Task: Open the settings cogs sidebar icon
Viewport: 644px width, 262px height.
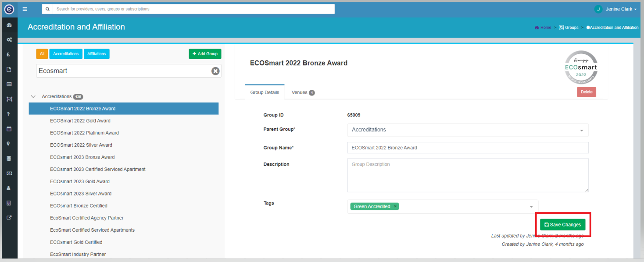Action: coord(9,40)
